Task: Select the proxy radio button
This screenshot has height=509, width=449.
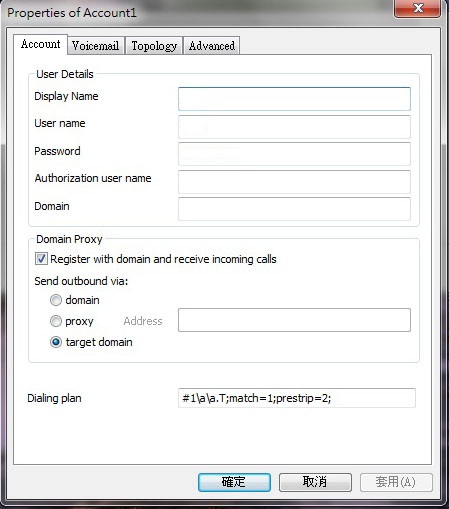Action: pos(56,321)
